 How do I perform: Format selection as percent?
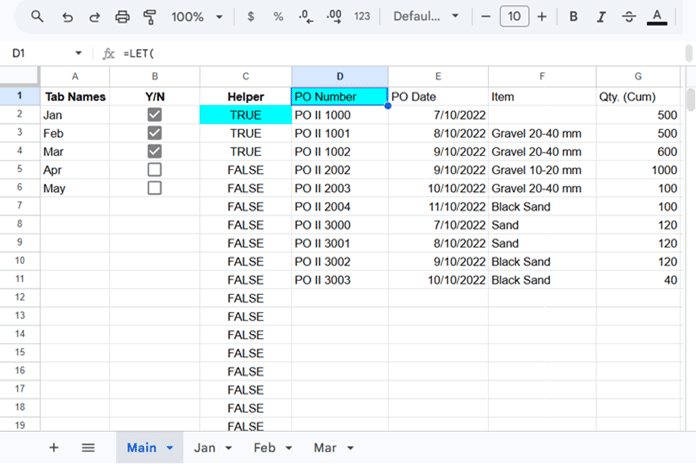[x=278, y=17]
